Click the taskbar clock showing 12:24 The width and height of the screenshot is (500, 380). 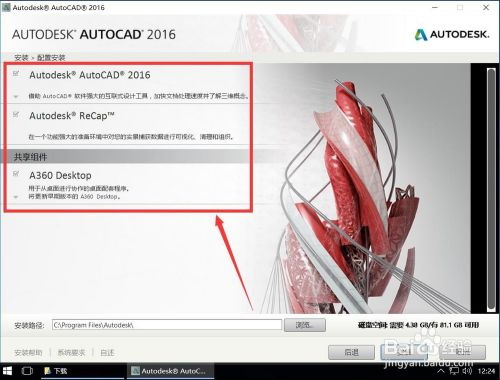(x=486, y=371)
